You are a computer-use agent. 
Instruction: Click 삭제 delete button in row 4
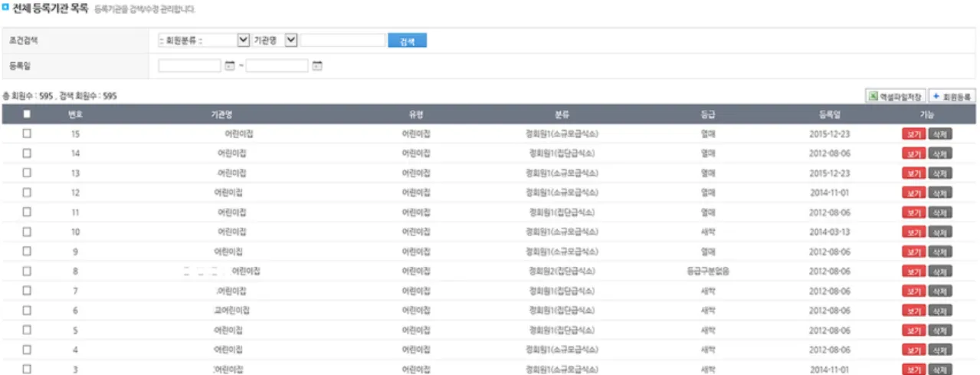click(x=940, y=350)
